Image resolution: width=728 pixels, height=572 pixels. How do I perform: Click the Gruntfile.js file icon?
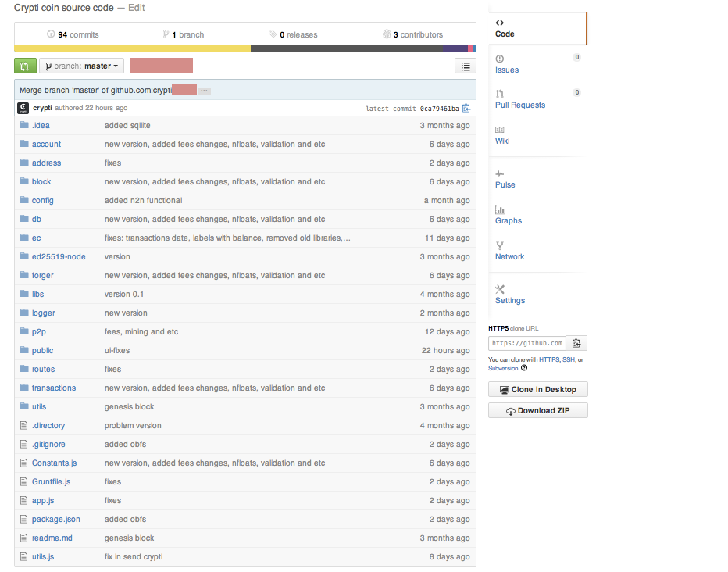coord(24,481)
